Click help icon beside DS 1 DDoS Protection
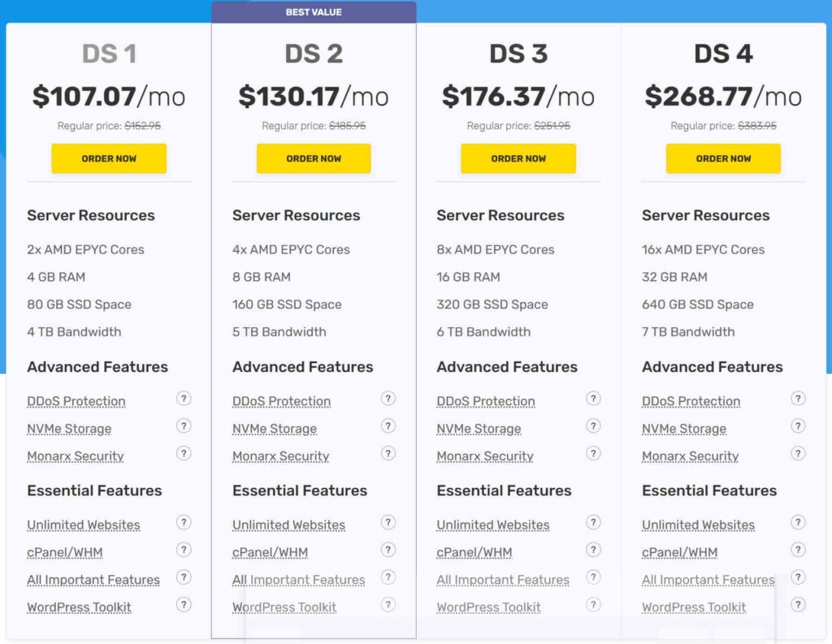 (x=184, y=399)
